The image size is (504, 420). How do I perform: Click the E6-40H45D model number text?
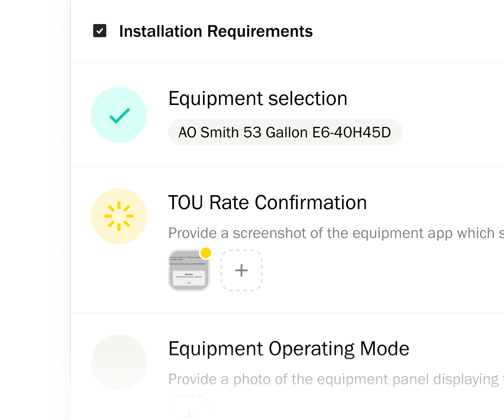coord(351,132)
